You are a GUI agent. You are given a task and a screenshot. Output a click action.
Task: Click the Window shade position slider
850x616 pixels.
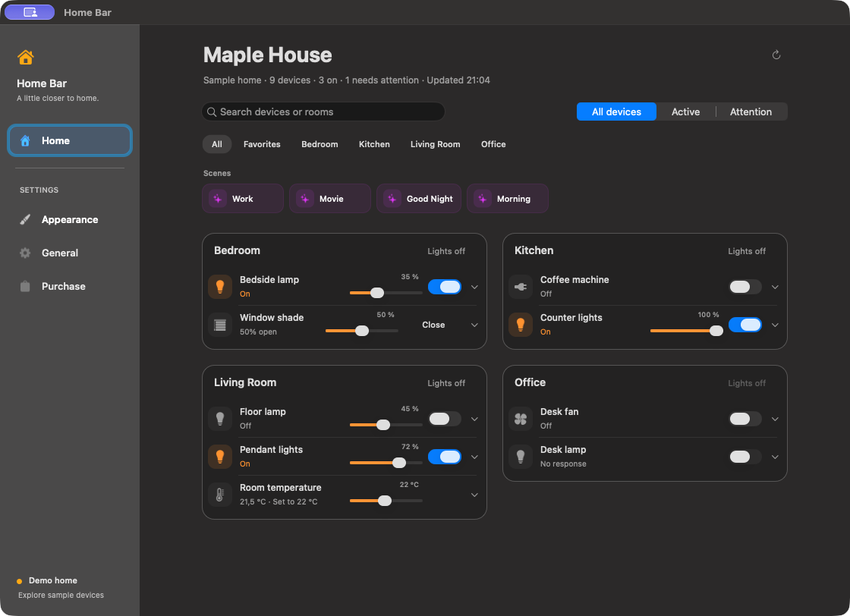click(x=361, y=331)
